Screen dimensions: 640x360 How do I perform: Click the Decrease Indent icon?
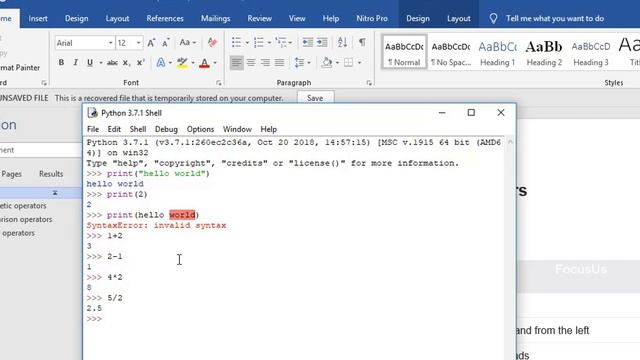click(308, 42)
